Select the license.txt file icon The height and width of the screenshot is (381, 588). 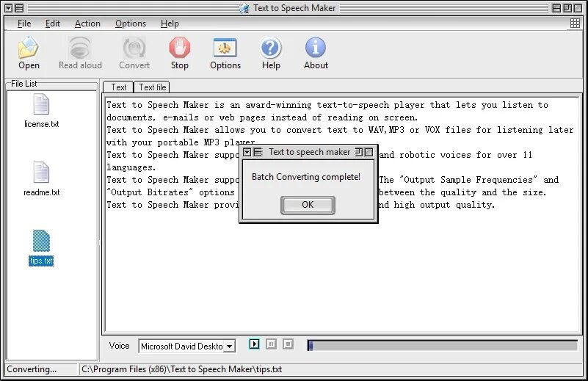point(41,104)
